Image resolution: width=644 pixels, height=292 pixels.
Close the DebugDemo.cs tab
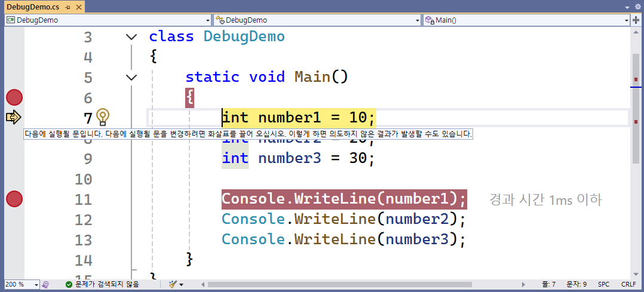coord(79,7)
